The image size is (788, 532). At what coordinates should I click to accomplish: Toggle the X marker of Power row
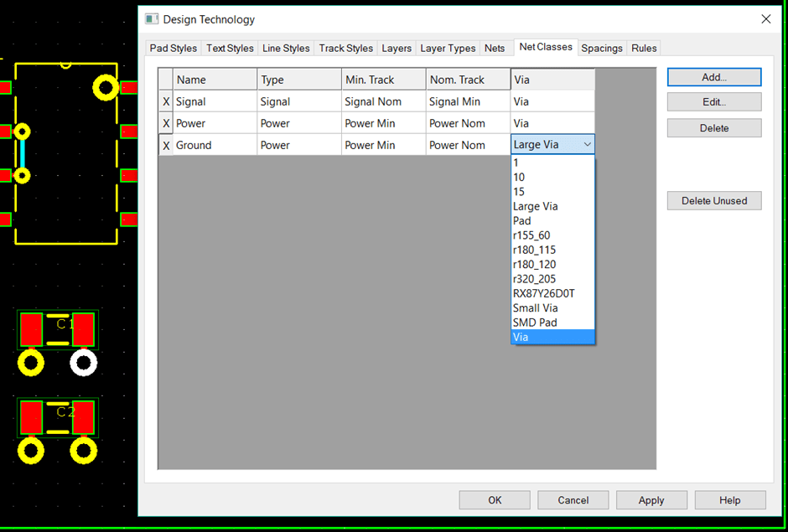(x=166, y=124)
